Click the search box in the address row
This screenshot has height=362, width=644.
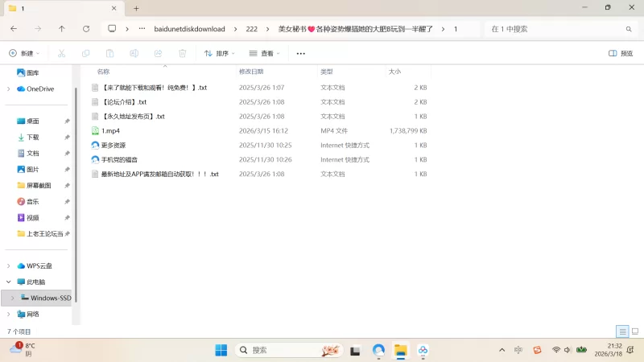point(559,29)
